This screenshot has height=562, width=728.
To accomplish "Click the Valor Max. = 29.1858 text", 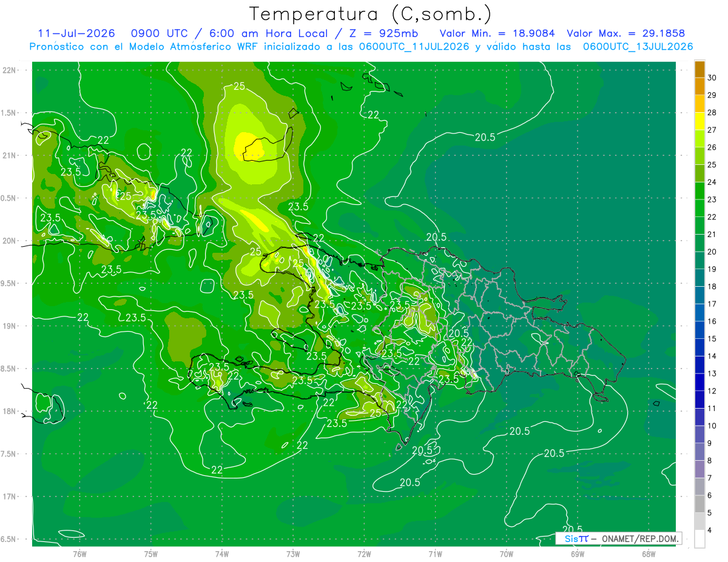I will [x=625, y=33].
